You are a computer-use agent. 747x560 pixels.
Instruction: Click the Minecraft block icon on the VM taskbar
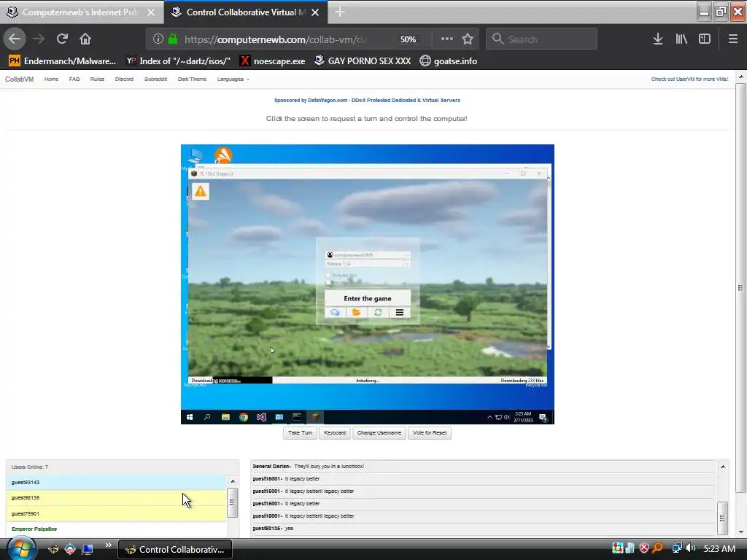(315, 417)
